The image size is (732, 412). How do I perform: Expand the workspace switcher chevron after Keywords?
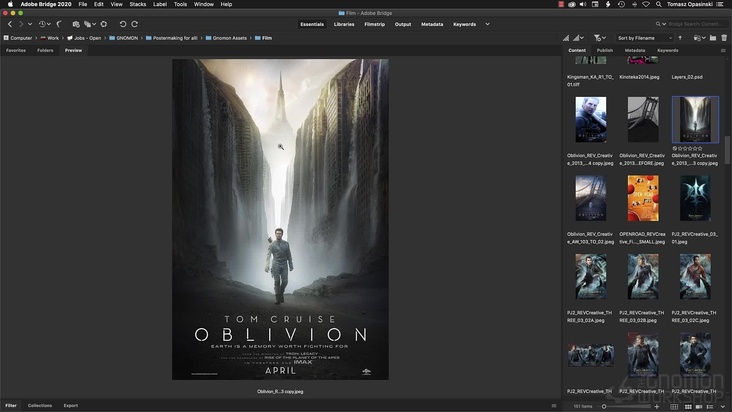(x=487, y=23)
